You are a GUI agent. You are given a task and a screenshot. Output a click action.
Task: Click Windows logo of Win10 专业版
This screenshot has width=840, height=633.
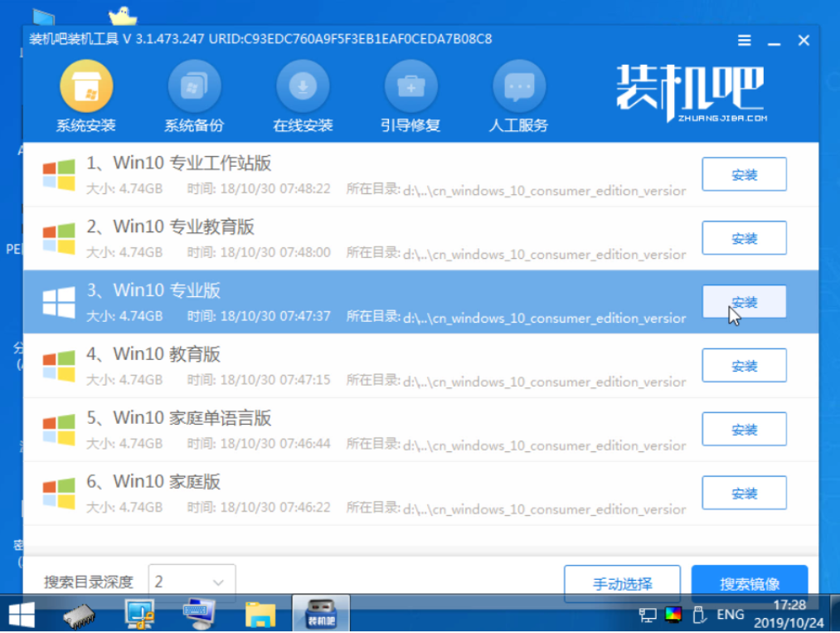(x=59, y=302)
